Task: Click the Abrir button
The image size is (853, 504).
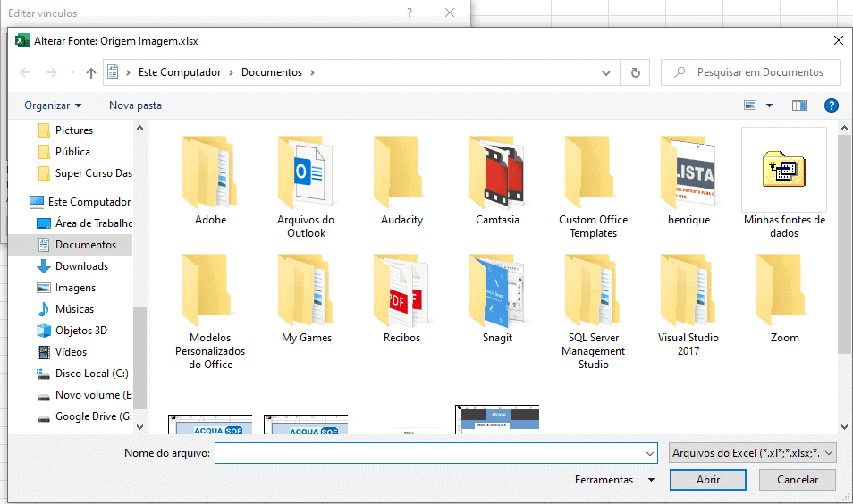Action: [708, 480]
